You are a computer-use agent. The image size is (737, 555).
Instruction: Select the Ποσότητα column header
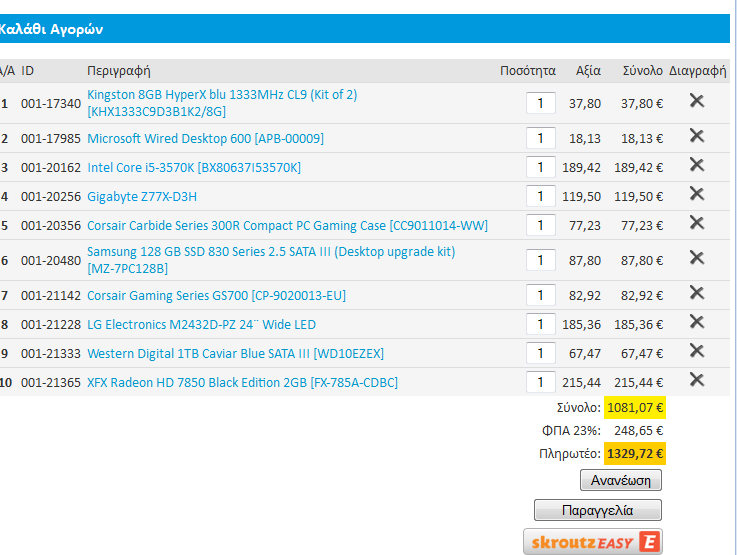[527, 71]
